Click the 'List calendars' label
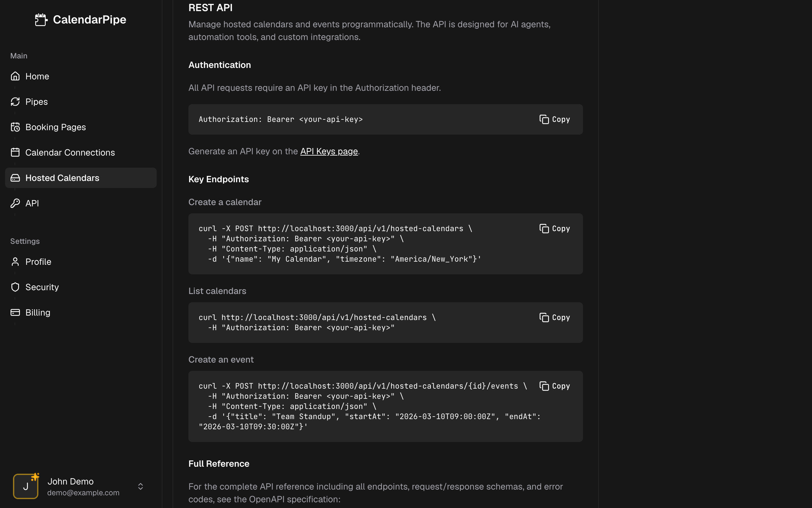 coord(217,291)
